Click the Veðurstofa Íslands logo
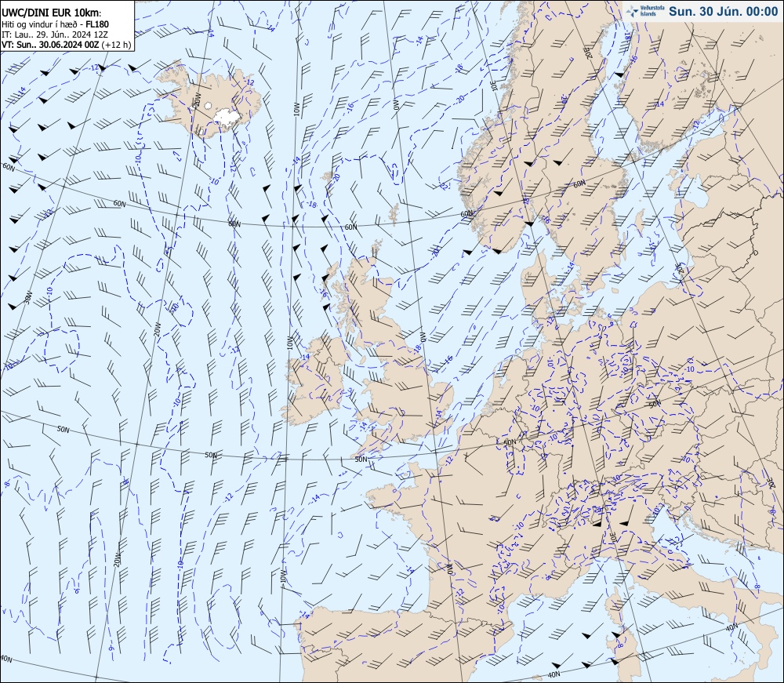The image size is (784, 683). point(645,10)
